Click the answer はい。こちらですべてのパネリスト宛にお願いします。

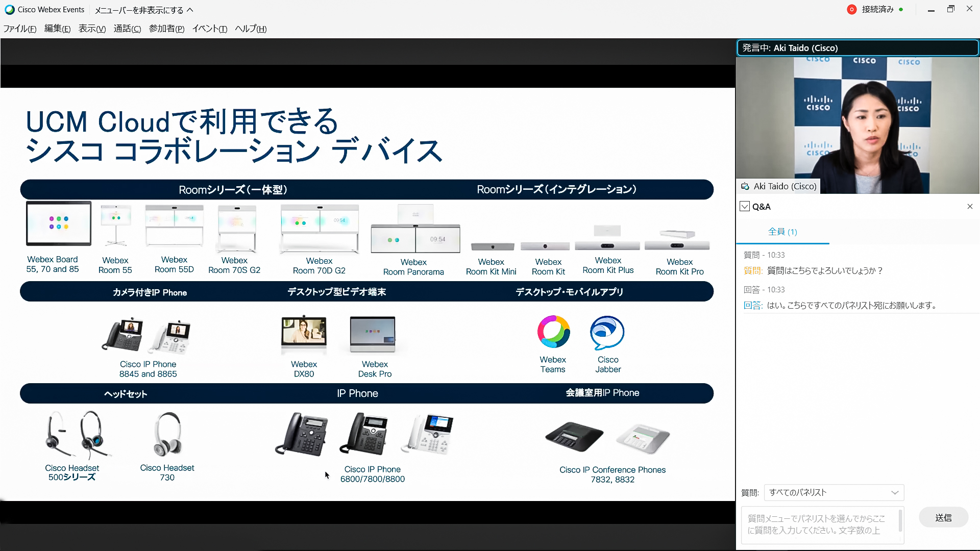point(852,305)
